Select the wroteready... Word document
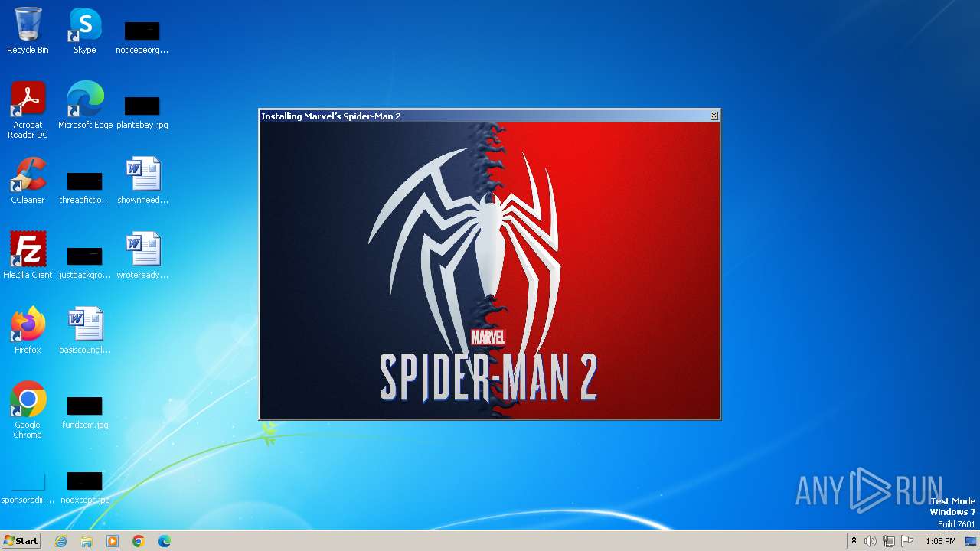Viewport: 980px width, 551px height. (142, 256)
